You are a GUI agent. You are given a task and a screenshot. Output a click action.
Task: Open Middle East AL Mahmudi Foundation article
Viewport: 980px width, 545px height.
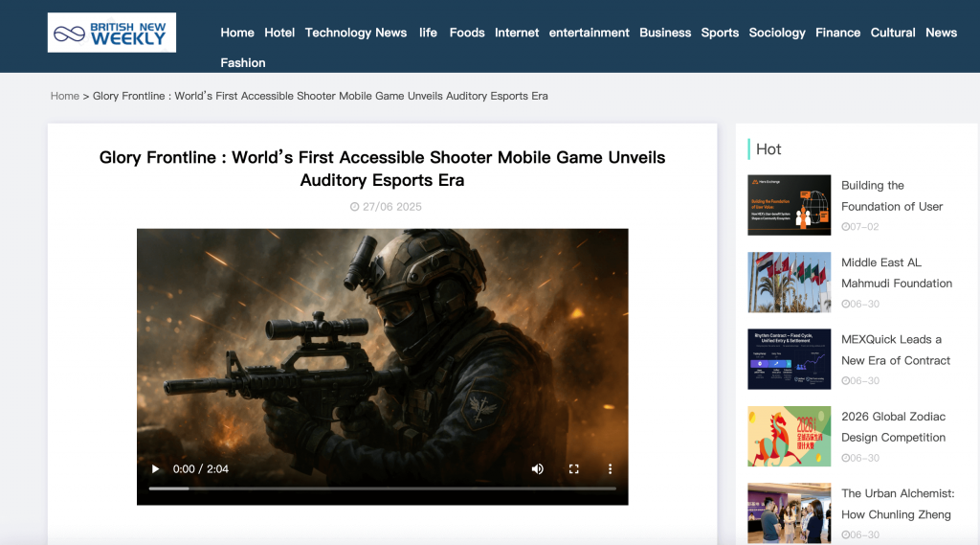[897, 273]
